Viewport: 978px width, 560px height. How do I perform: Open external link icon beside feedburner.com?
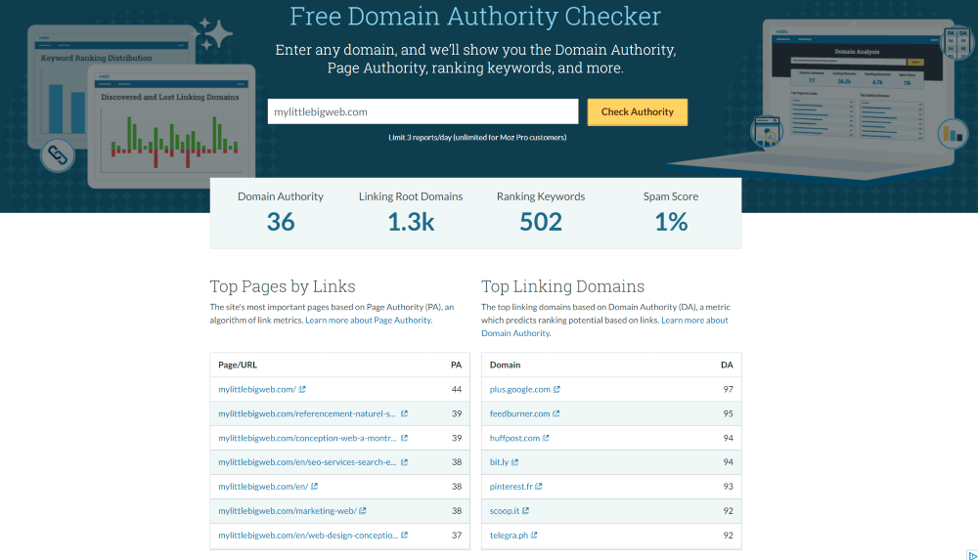tap(556, 414)
